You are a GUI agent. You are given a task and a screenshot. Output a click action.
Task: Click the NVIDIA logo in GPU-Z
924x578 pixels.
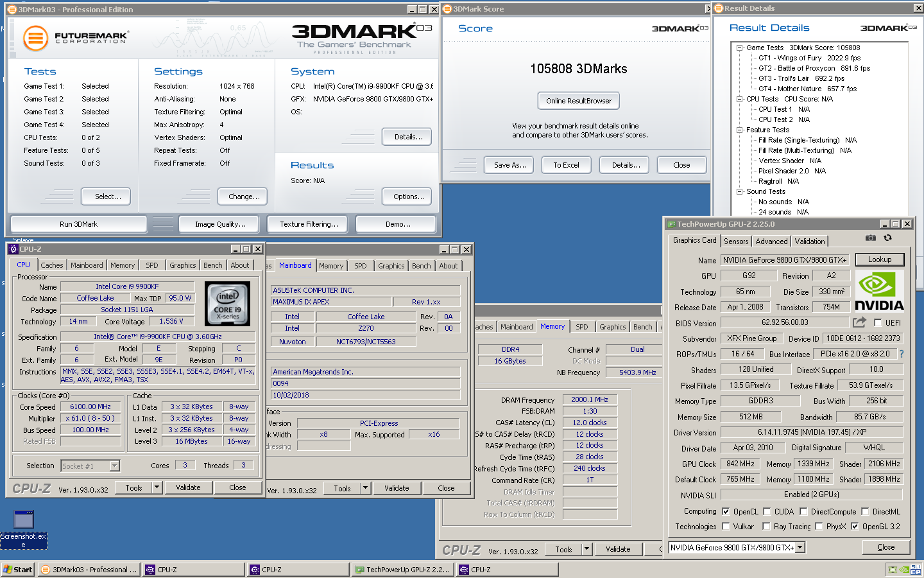879,291
